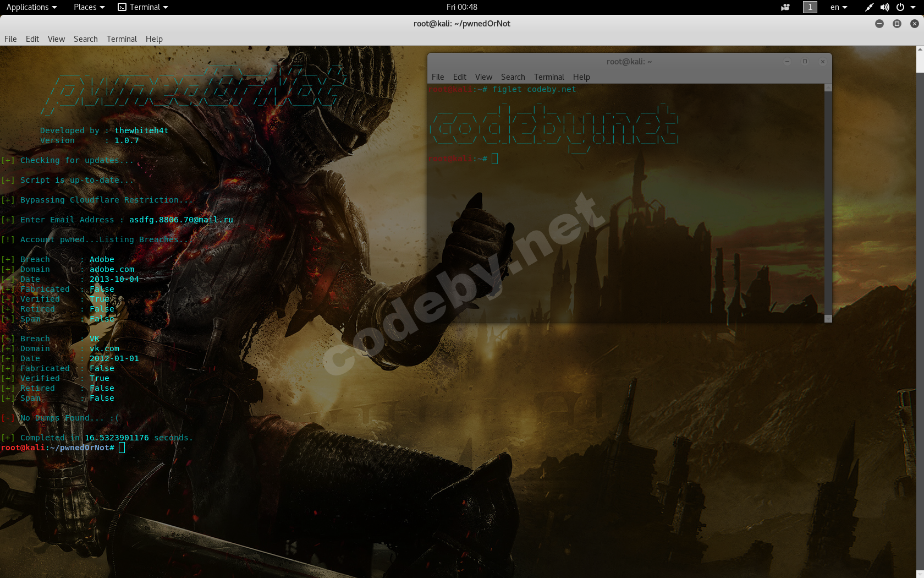Viewport: 924px width, 578px height.
Task: Open Edit menu in pwnedOrNot terminal
Action: click(32, 39)
